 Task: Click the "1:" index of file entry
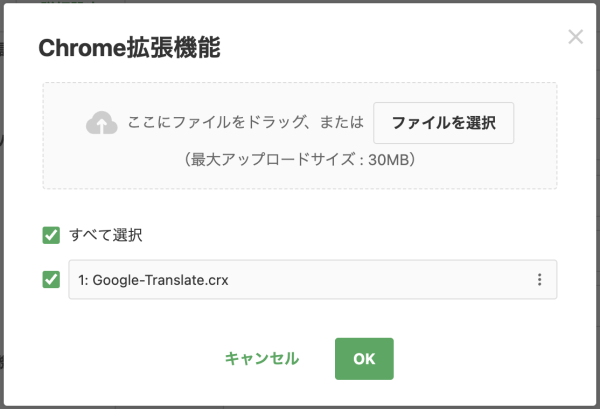(83, 280)
